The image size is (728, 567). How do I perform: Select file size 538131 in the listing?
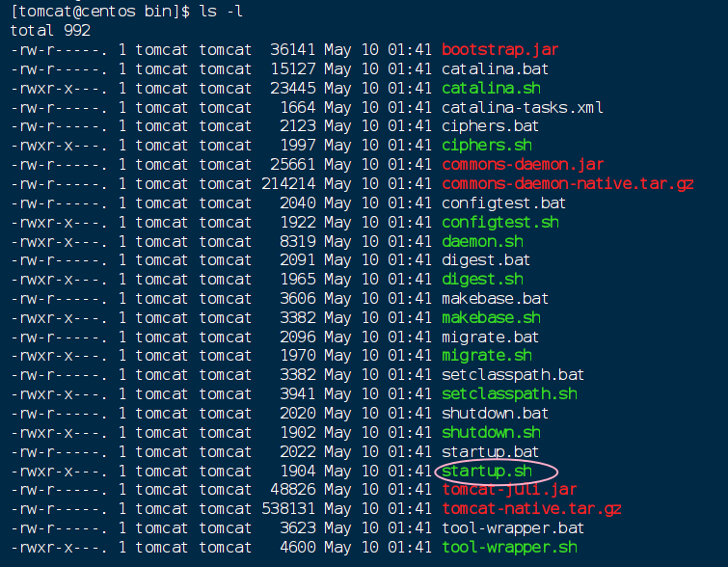coord(288,509)
